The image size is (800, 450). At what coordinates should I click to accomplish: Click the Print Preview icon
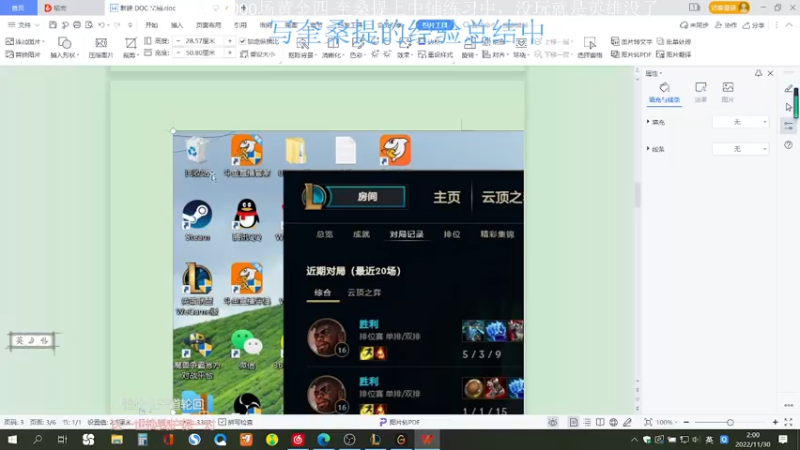(89, 24)
